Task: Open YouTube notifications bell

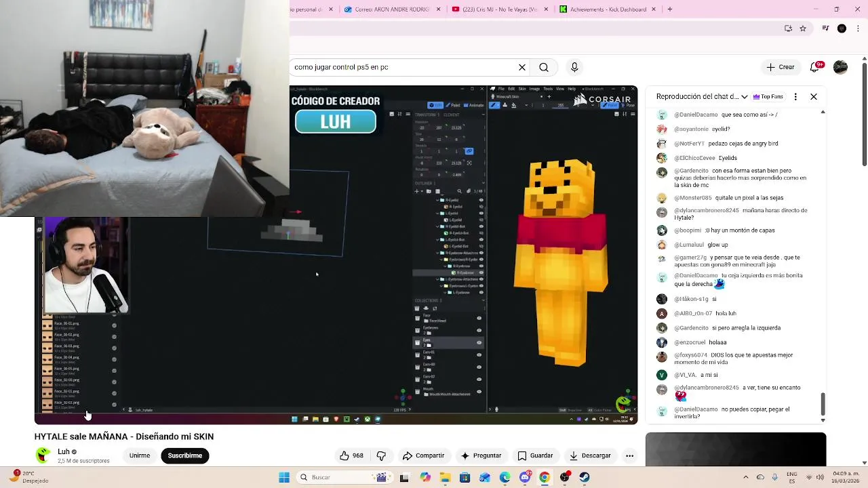Action: pos(816,67)
